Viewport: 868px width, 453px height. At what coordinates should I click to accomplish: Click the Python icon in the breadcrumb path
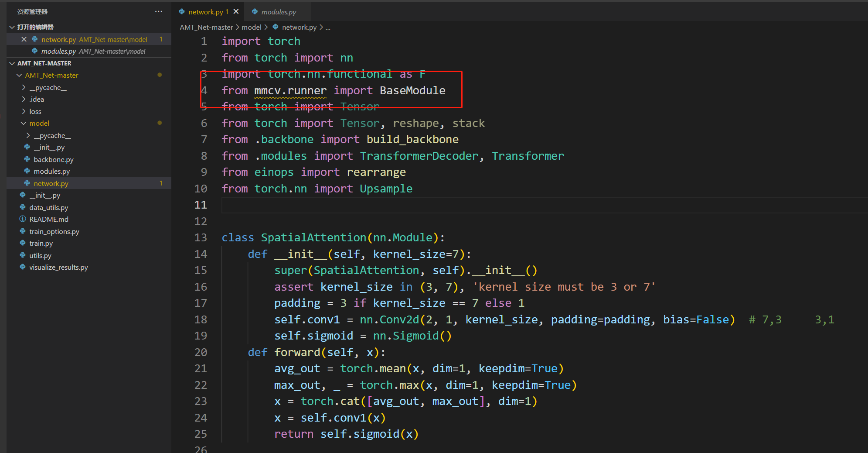tap(276, 27)
